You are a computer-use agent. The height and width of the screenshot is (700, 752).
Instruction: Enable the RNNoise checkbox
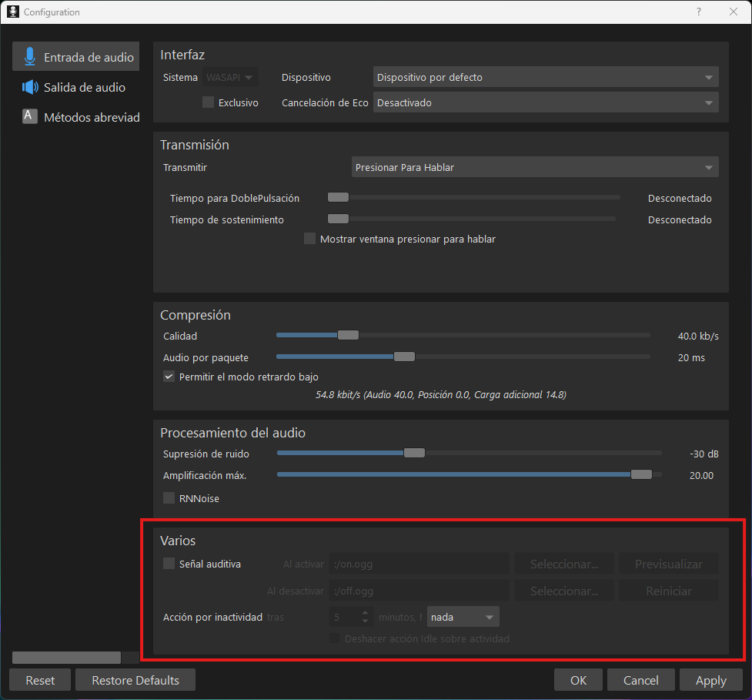coord(169,498)
